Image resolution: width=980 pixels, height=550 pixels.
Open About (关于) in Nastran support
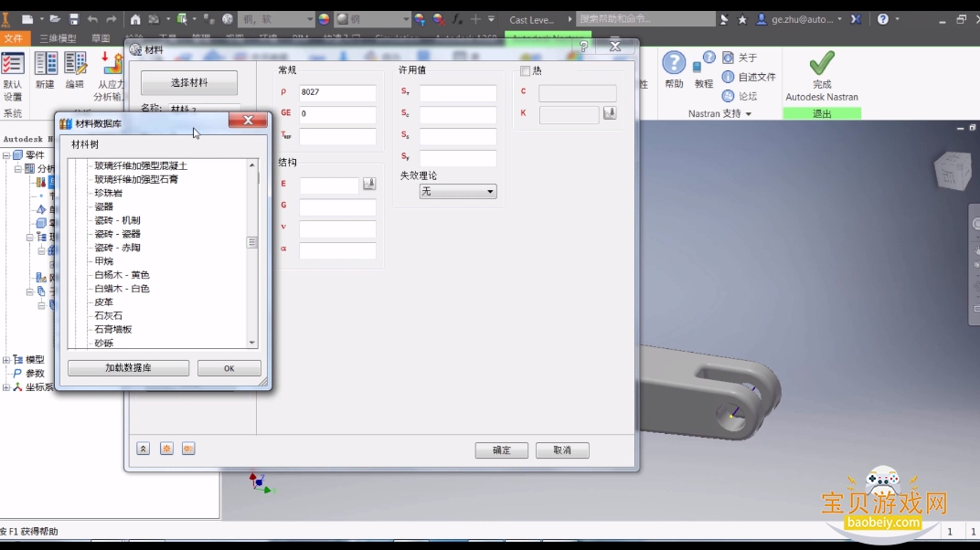click(x=740, y=58)
